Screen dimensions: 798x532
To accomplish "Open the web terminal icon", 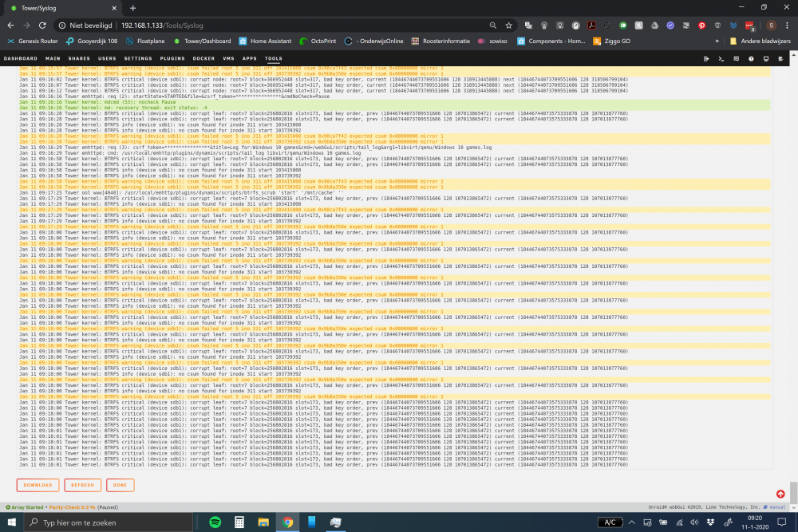I will pos(721,58).
